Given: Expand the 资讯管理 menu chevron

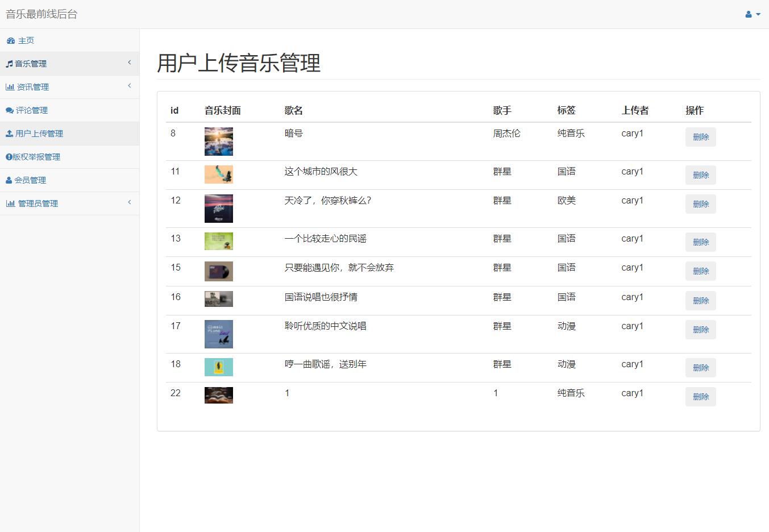Looking at the screenshot, I should pyautogui.click(x=130, y=86).
